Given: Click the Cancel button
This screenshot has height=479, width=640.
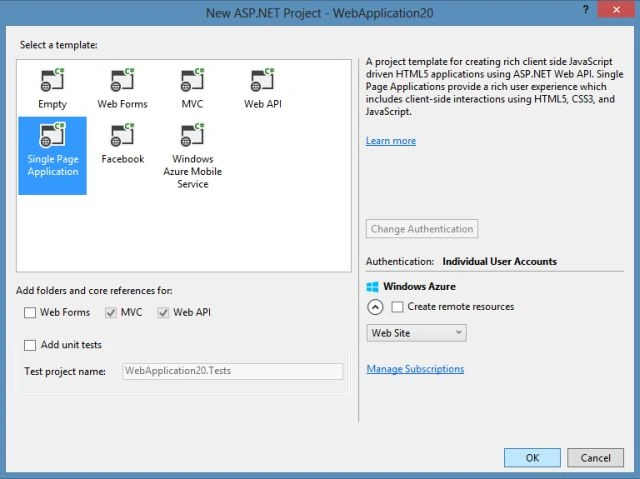Looking at the screenshot, I should click(x=596, y=458).
